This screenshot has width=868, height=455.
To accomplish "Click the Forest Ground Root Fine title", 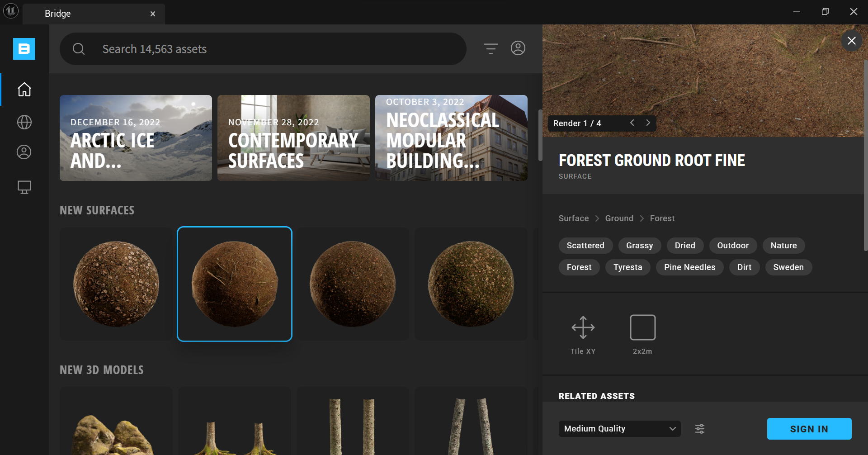I will coord(651,161).
